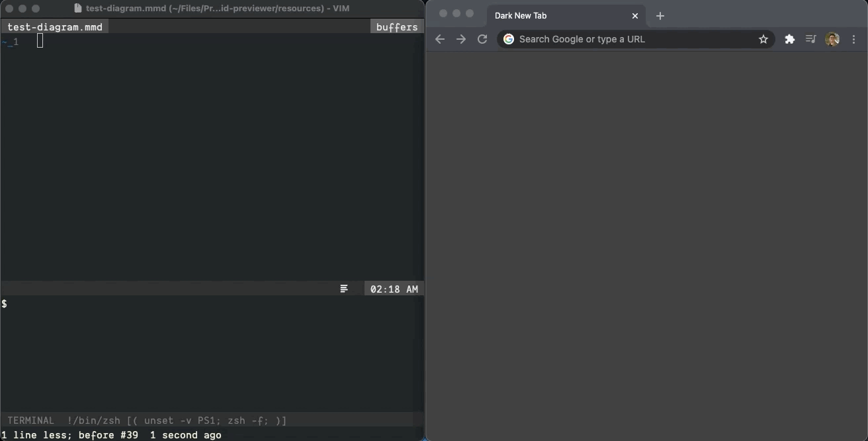Viewport: 868px width, 441px height.
Task: Maximize the VIM window
Action: (x=36, y=9)
